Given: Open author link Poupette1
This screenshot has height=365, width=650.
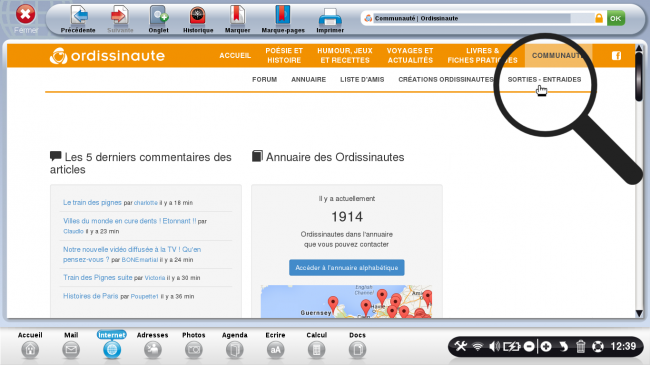Looking at the screenshot, I should click(x=144, y=297).
